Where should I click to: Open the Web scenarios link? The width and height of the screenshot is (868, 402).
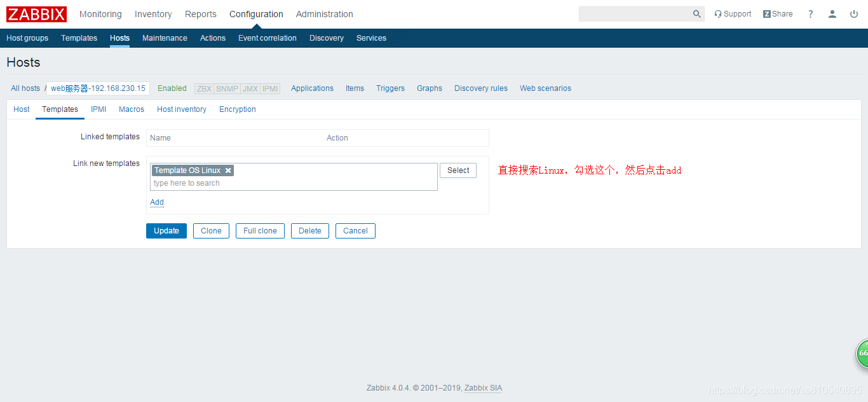[545, 88]
